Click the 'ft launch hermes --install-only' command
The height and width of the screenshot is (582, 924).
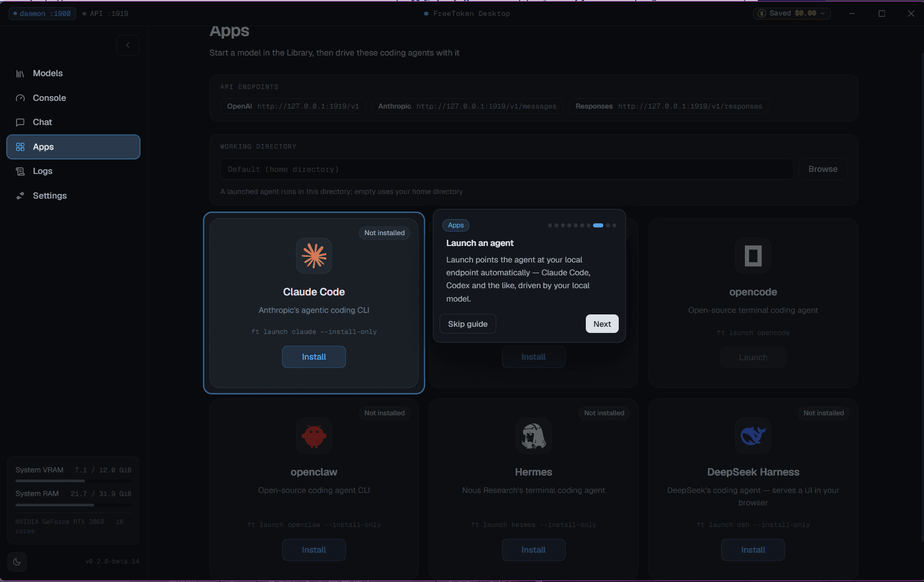(534, 525)
